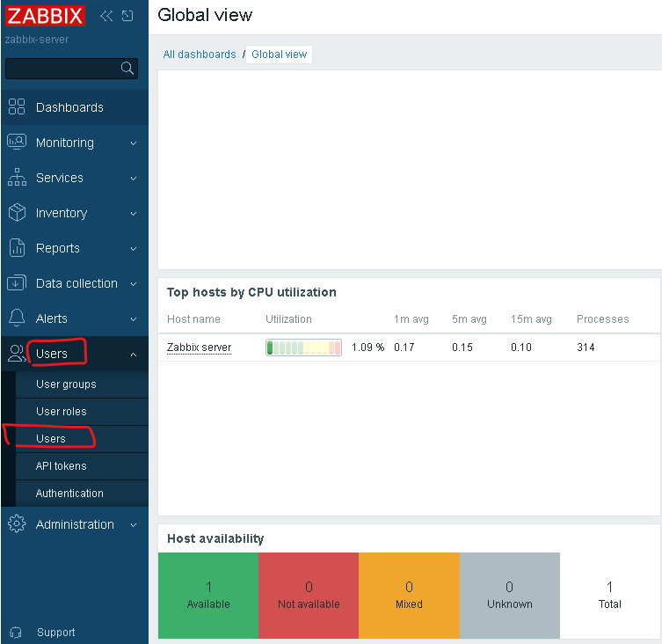This screenshot has height=644, width=662.
Task: Expand Alerts with its chevron
Action: (x=134, y=319)
